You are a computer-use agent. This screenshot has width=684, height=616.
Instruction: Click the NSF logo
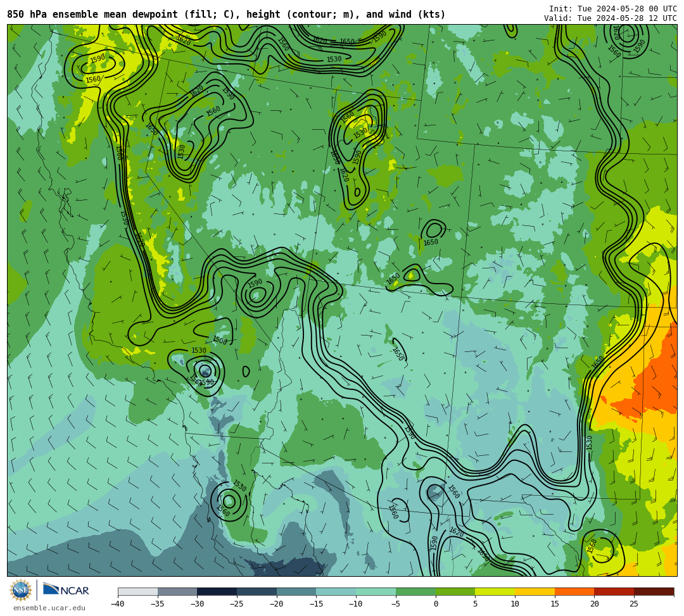click(20, 591)
